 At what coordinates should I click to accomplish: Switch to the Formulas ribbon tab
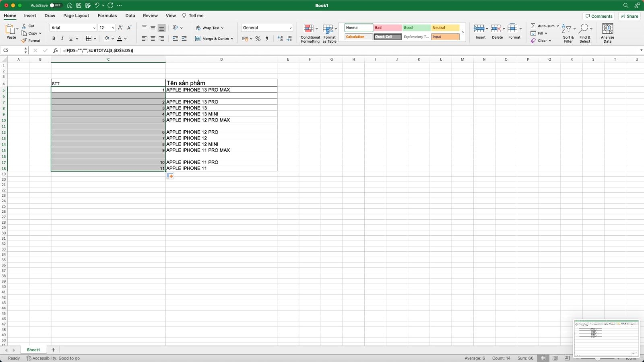pos(107,15)
